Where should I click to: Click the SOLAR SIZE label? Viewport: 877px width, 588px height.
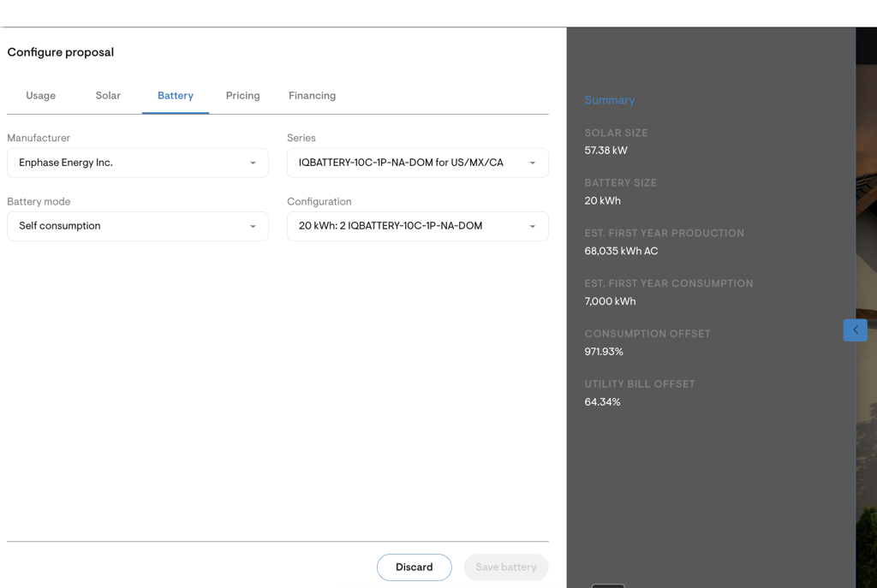(x=616, y=133)
